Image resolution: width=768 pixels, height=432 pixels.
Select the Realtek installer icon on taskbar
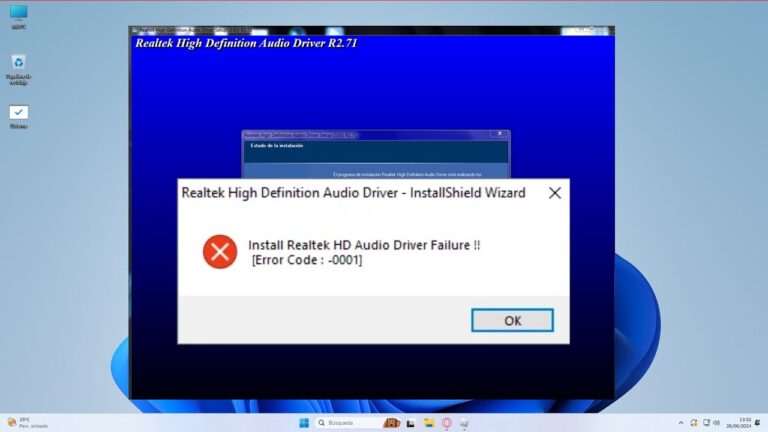(464, 423)
